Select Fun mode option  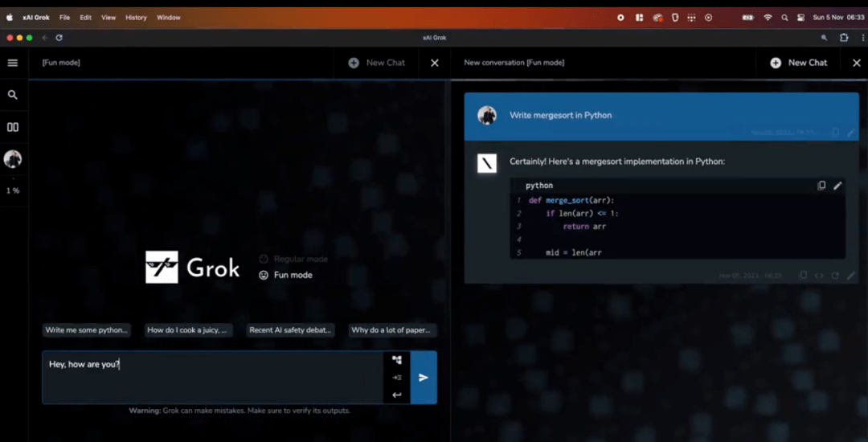pos(285,275)
